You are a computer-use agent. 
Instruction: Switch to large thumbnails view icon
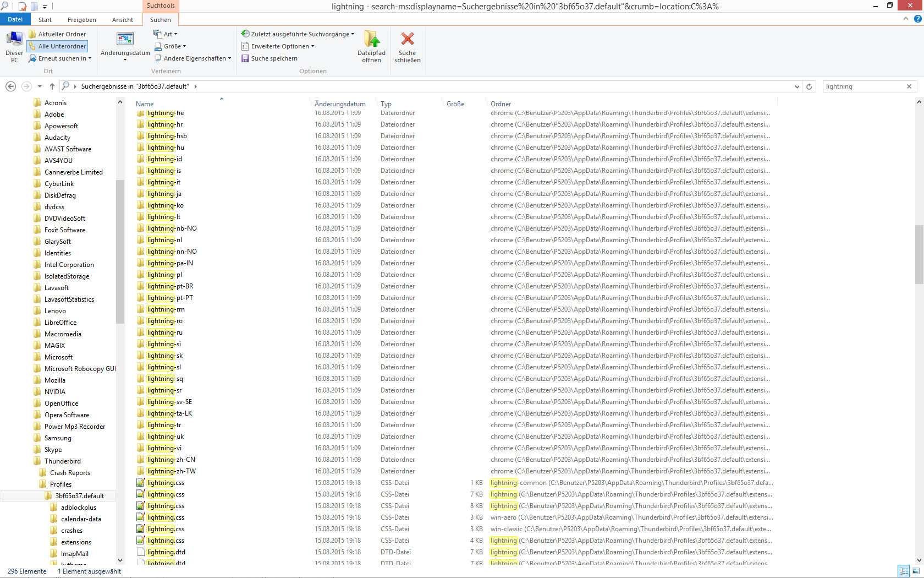click(915, 571)
